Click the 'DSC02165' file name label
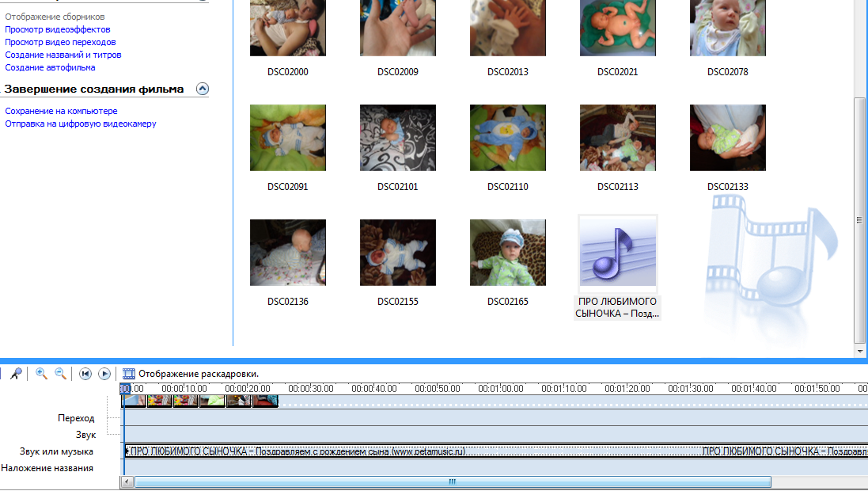 point(508,302)
